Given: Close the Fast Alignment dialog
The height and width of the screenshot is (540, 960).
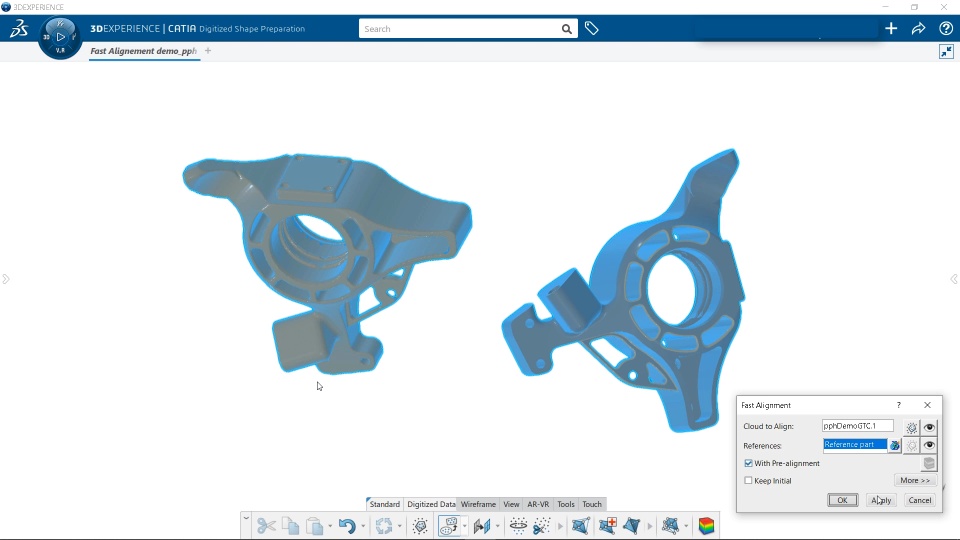Looking at the screenshot, I should 928,405.
